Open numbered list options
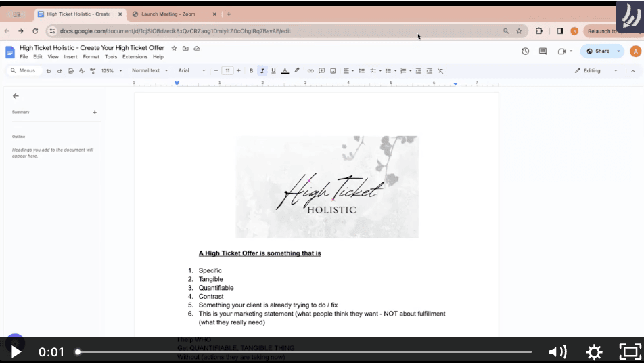 [x=406, y=71]
